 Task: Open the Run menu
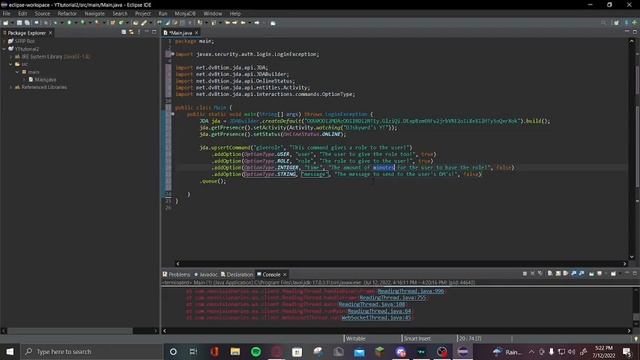tap(163, 13)
